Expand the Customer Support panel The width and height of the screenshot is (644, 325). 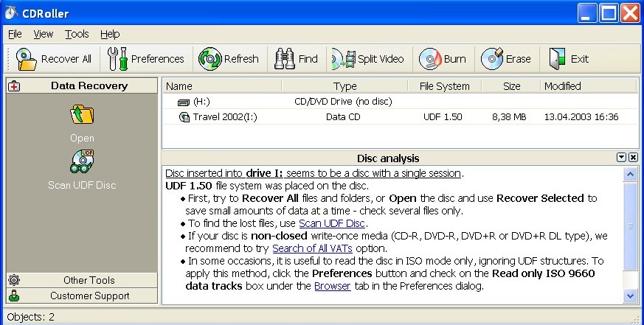[x=82, y=296]
